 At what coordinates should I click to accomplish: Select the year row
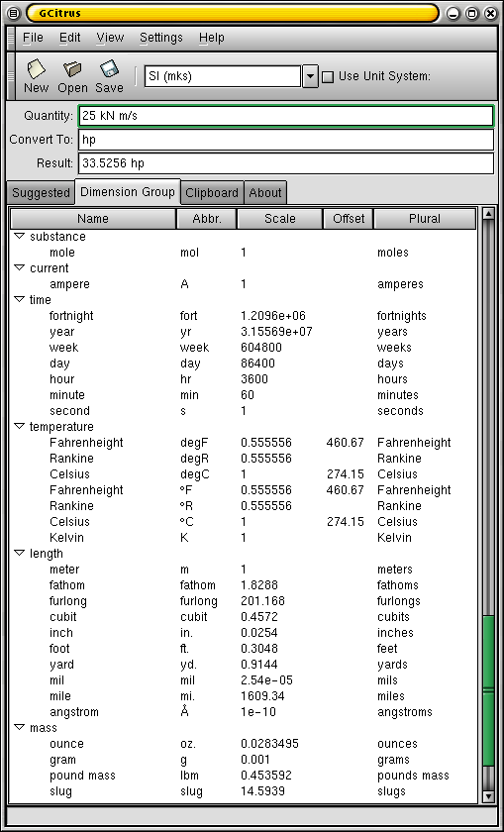click(x=243, y=332)
